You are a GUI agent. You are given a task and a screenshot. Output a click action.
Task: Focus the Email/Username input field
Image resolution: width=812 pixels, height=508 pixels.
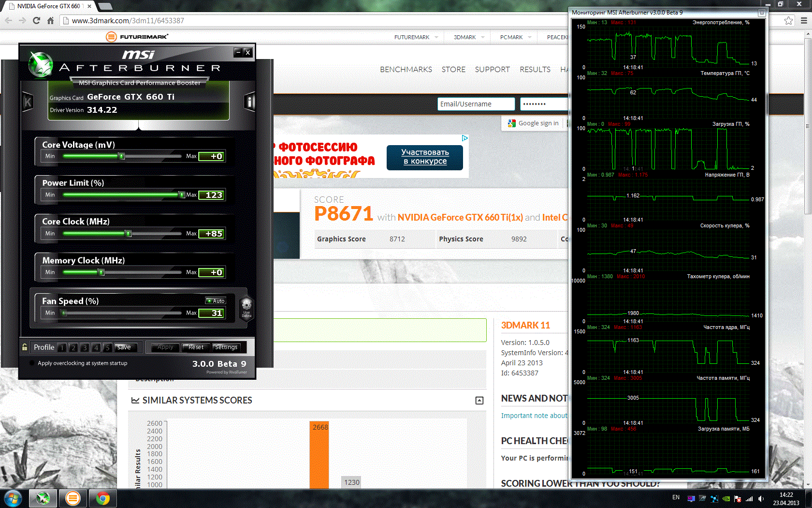click(x=476, y=104)
